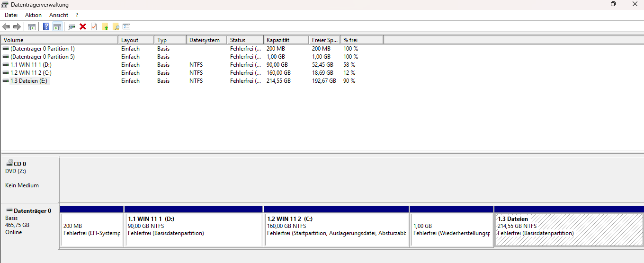Select the (Datenträger 0 Partition 5) volume row
644x263 pixels.
tap(192, 57)
